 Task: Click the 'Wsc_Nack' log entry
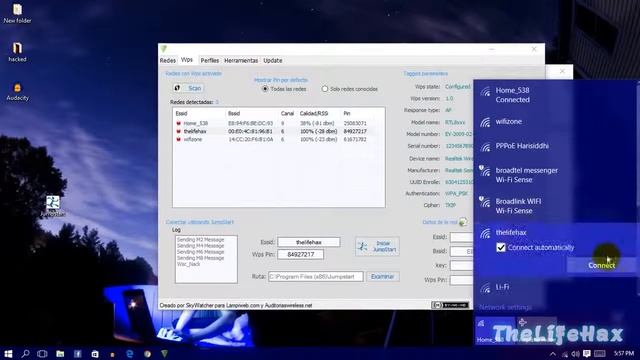[x=189, y=264]
